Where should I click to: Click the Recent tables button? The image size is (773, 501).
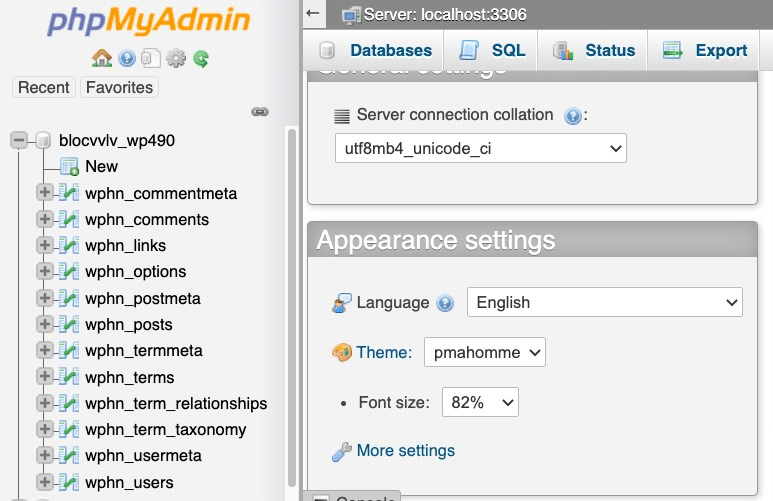coord(44,88)
